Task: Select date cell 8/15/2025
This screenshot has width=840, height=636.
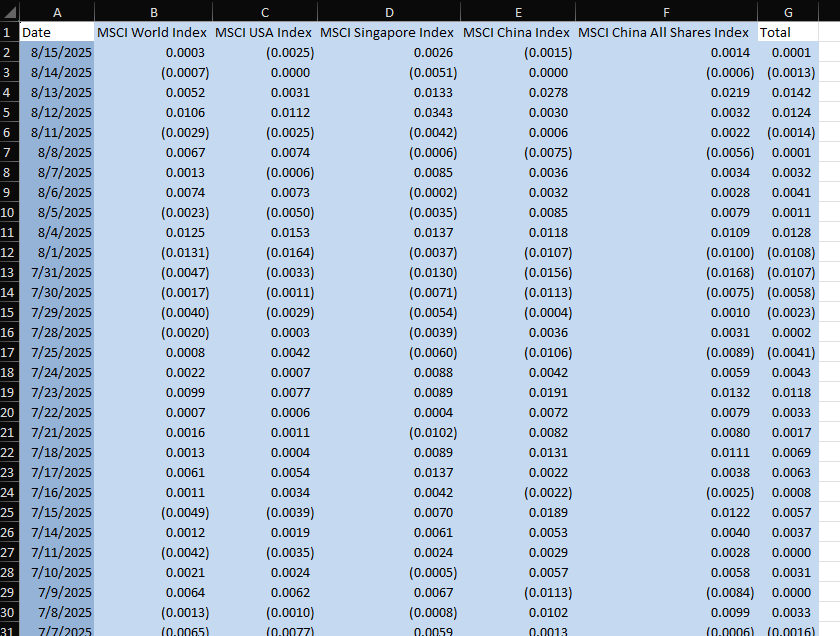Action: click(57, 53)
